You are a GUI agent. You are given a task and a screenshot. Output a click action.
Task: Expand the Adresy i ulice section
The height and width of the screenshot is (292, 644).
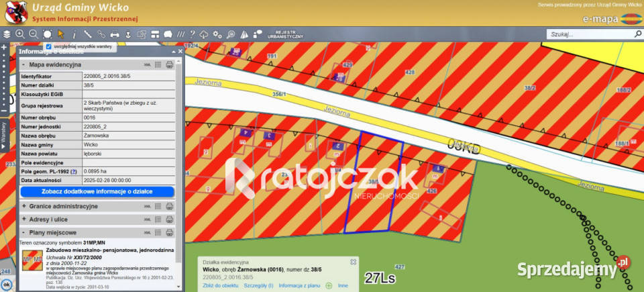click(25, 219)
